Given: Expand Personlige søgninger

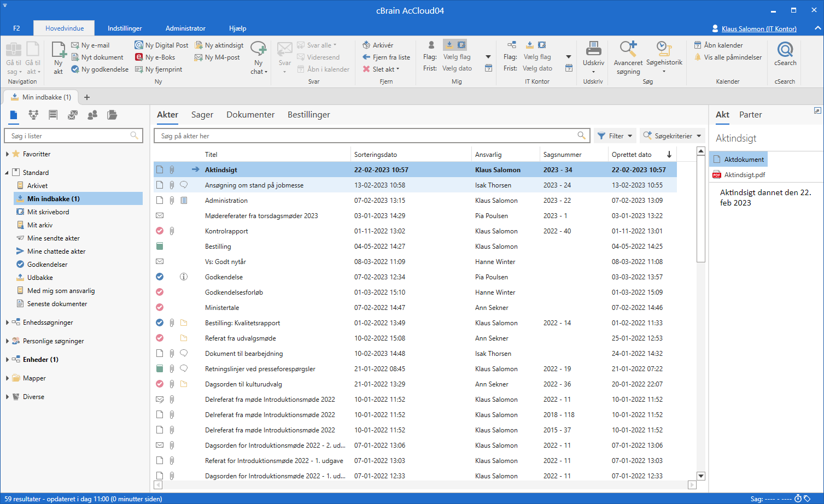Looking at the screenshot, I should point(7,341).
